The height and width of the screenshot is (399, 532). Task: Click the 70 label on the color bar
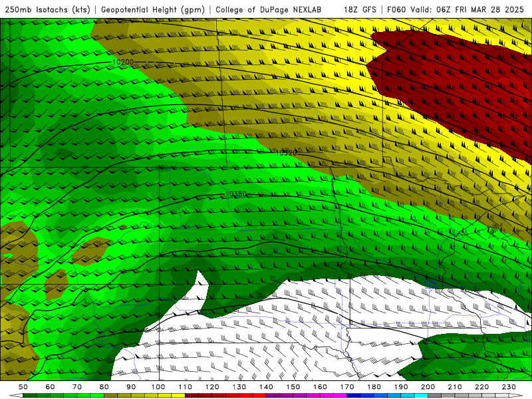77,387
